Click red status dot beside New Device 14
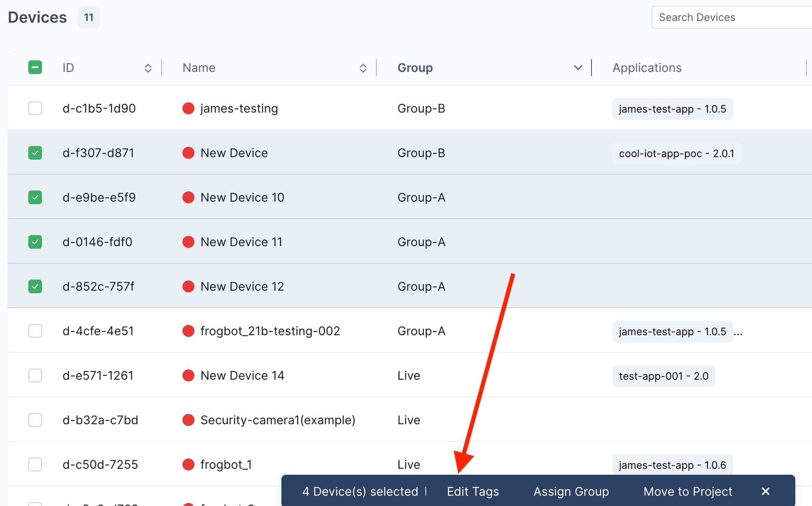This screenshot has height=506, width=812. coord(188,375)
